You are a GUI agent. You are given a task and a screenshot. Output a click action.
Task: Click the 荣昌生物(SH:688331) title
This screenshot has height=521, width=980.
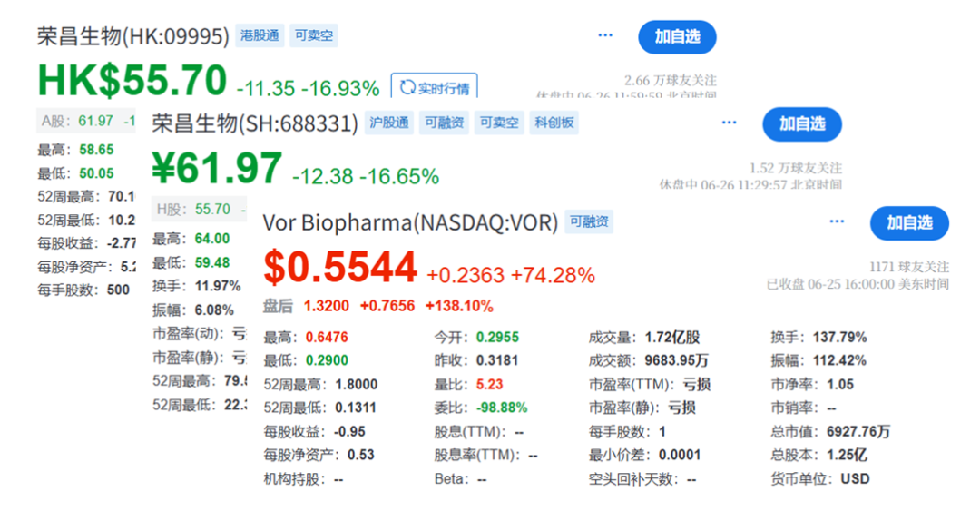click(255, 123)
